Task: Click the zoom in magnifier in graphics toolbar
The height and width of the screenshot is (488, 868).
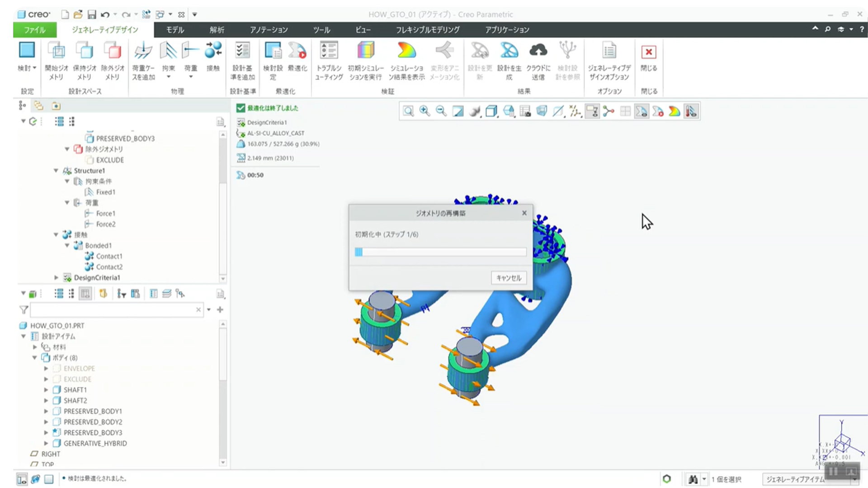Action: 424,111
